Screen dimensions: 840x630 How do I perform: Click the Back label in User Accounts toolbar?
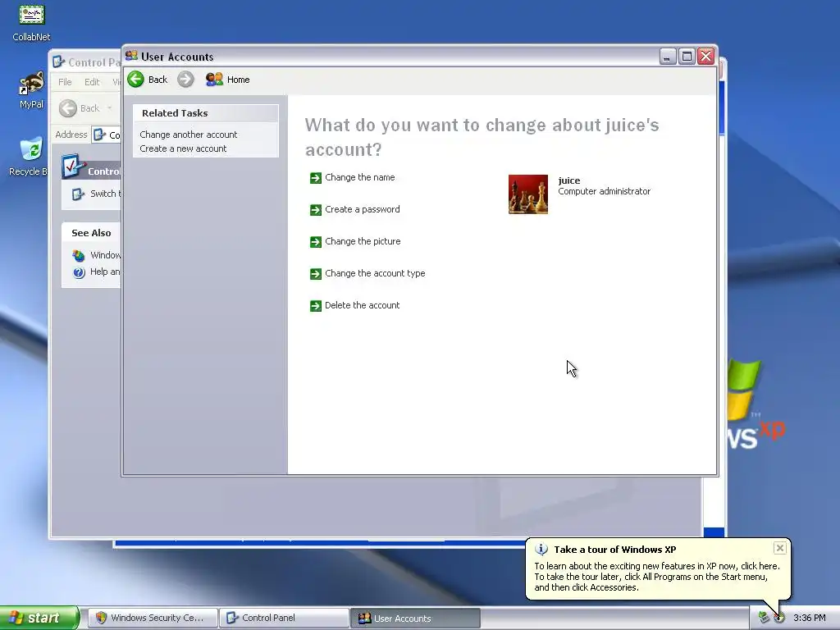157,80
